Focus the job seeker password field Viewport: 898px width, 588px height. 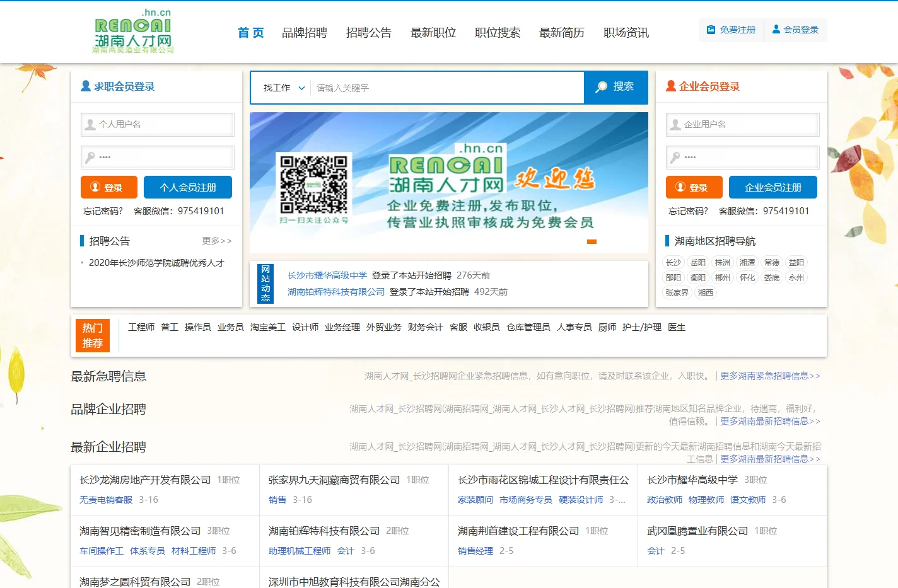pyautogui.click(x=158, y=157)
